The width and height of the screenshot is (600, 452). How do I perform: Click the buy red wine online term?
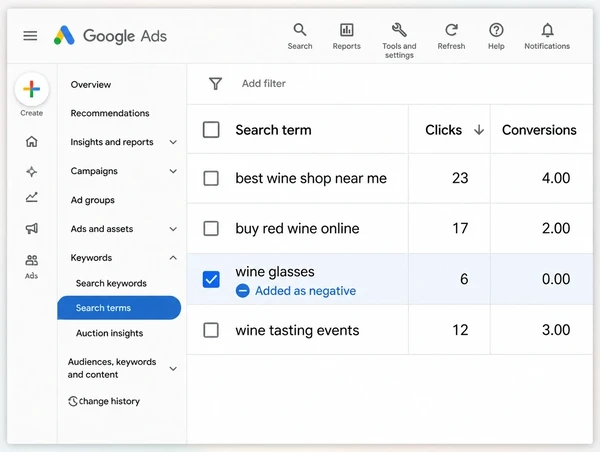pyautogui.click(x=297, y=228)
